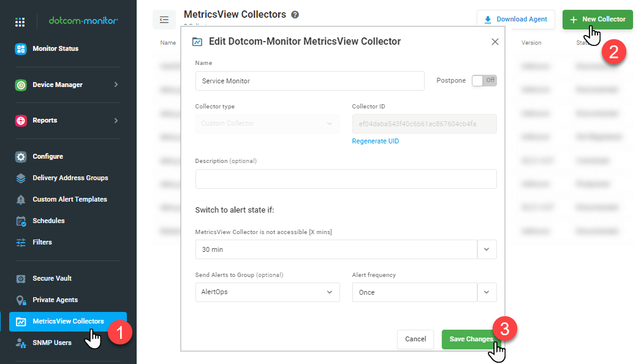Screen dimensions: 641x364
Task: Click the Custom Alert Templates bell icon
Action: click(21, 200)
